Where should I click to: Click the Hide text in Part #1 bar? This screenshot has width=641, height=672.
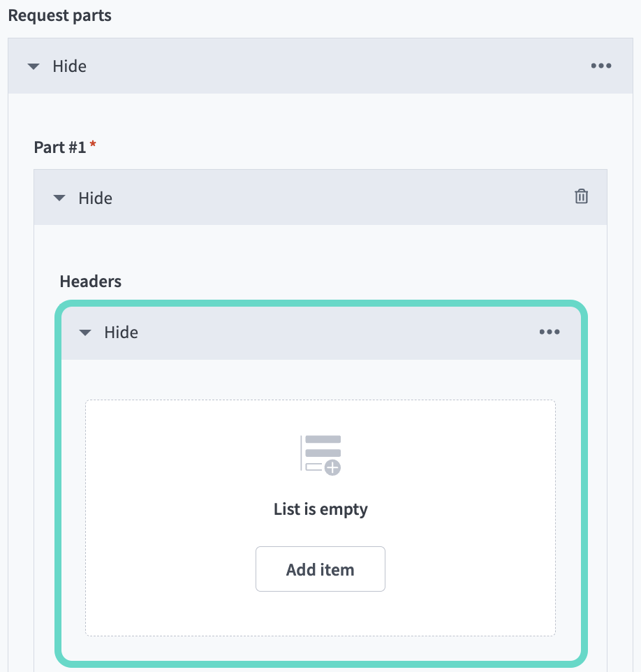click(x=96, y=198)
